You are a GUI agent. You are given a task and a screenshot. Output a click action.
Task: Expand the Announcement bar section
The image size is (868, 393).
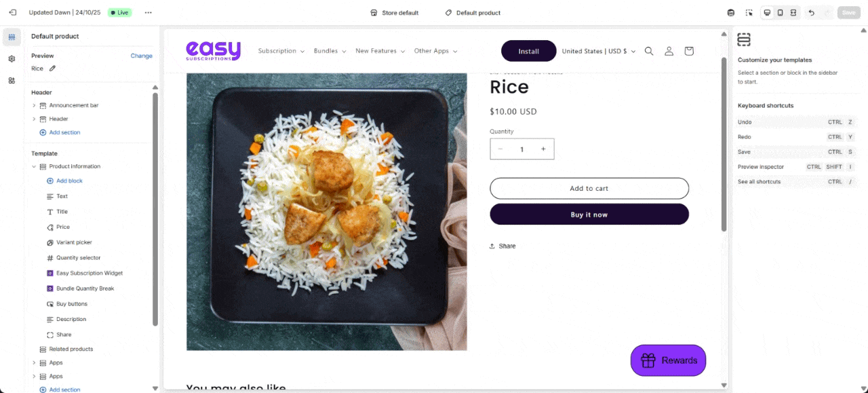[x=34, y=105]
